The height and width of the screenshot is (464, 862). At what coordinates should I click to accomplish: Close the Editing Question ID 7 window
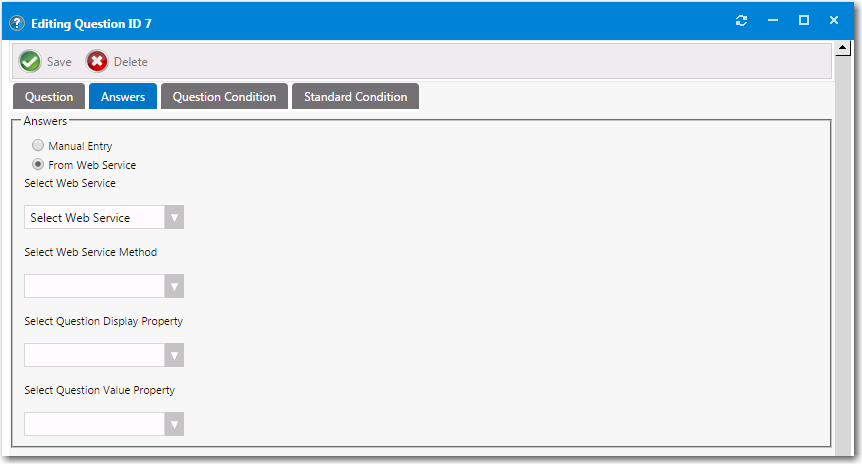tap(833, 21)
